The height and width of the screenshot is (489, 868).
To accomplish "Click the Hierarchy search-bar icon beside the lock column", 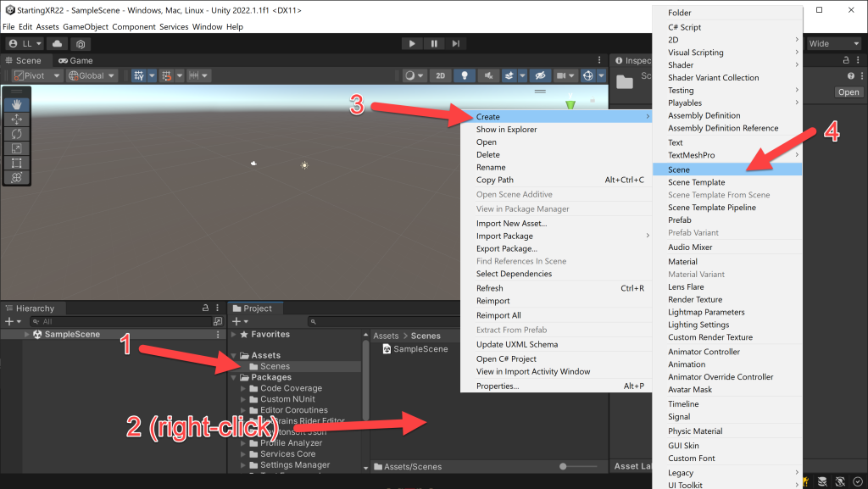I will 218,321.
